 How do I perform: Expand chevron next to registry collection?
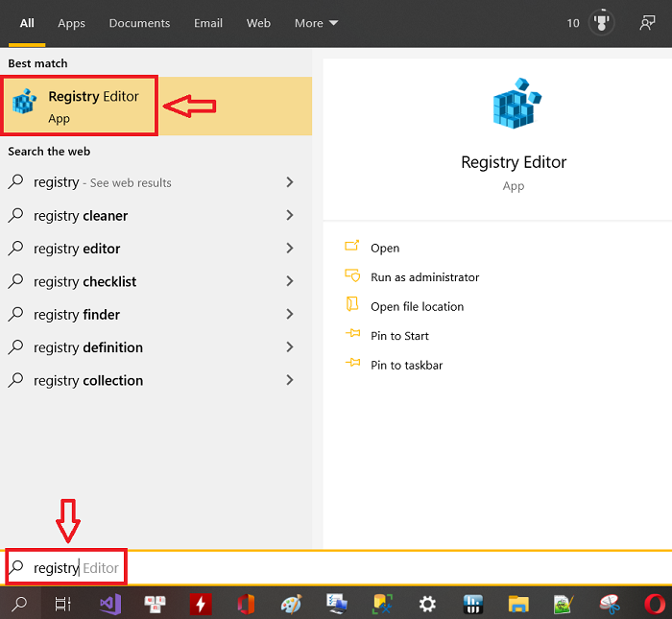tap(290, 380)
